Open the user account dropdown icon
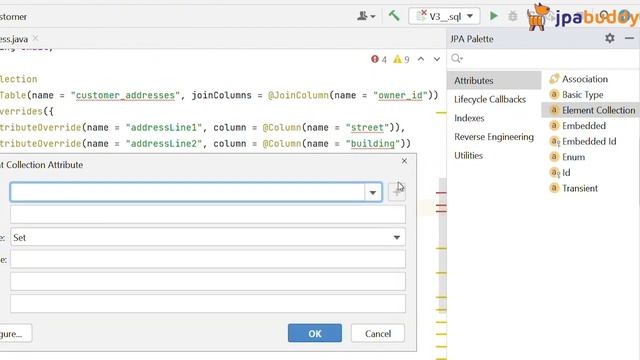Screen dimensions: 640x360 (x=366, y=16)
